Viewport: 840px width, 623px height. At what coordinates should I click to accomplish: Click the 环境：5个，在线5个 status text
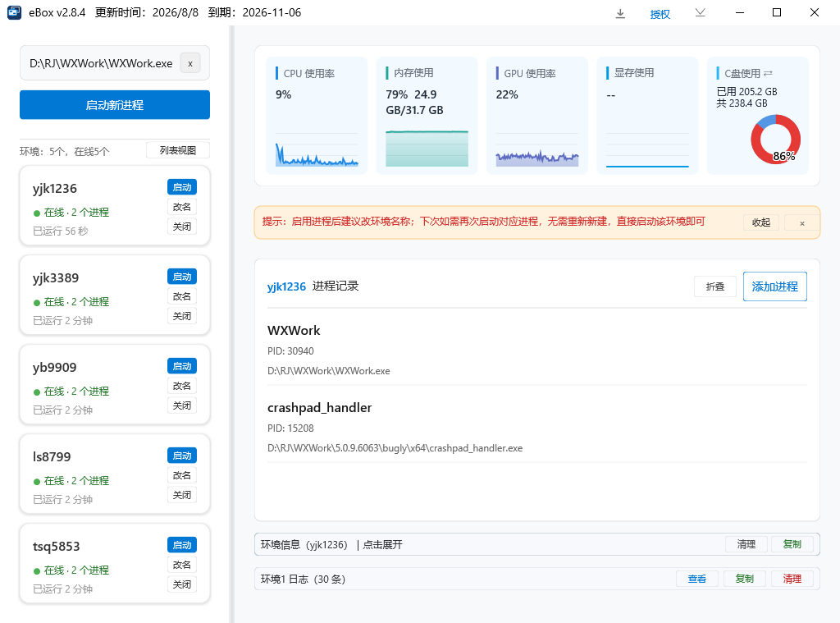tap(64, 152)
